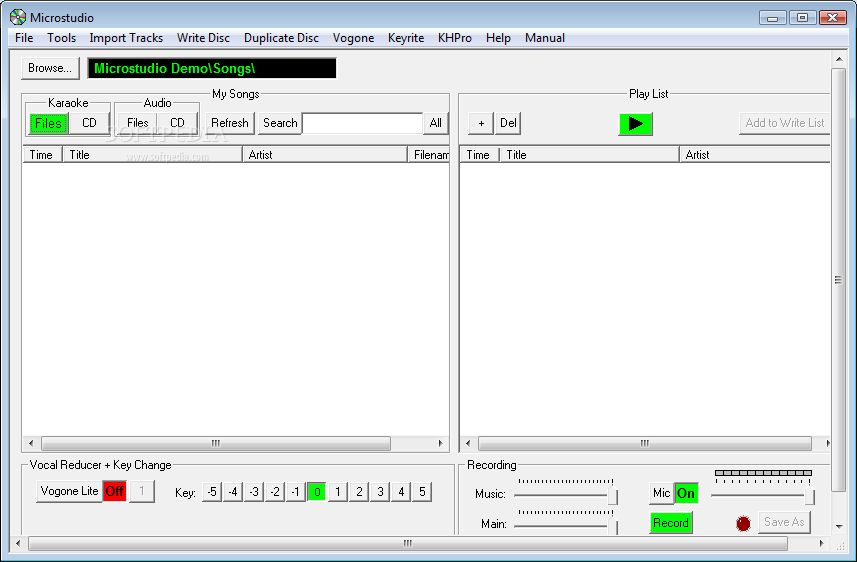Click the Microstudio Demo\Songs\ path display
Viewport: 857px width, 562px height.
[x=212, y=68]
